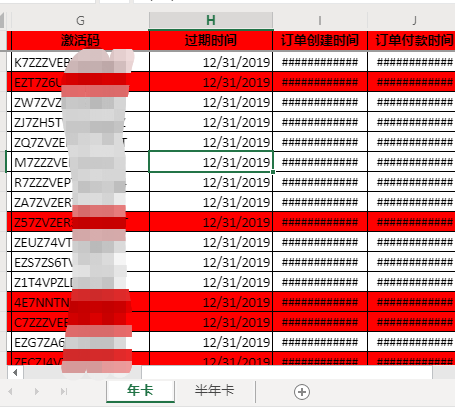Go to next sheet navigation arrow
455x410 pixels.
(37, 391)
